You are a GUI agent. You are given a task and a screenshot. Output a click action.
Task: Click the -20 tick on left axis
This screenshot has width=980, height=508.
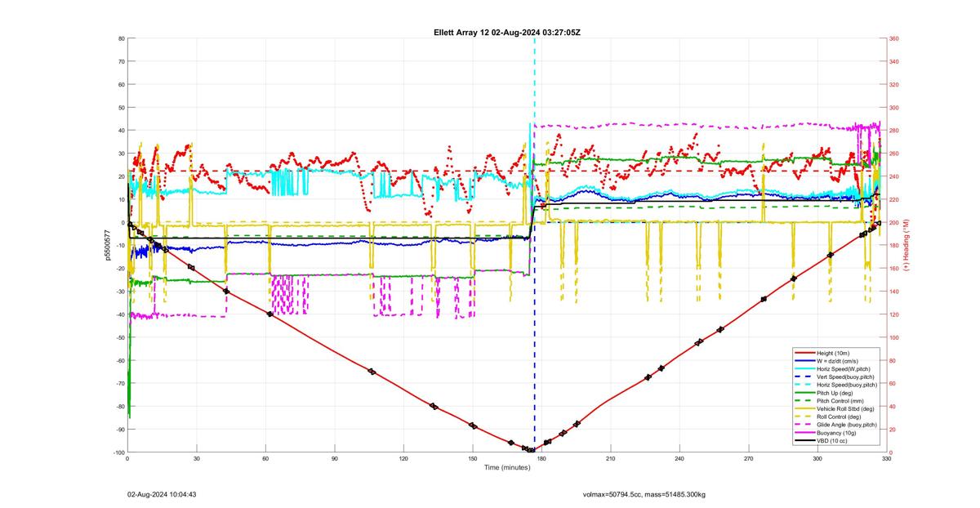(x=120, y=269)
